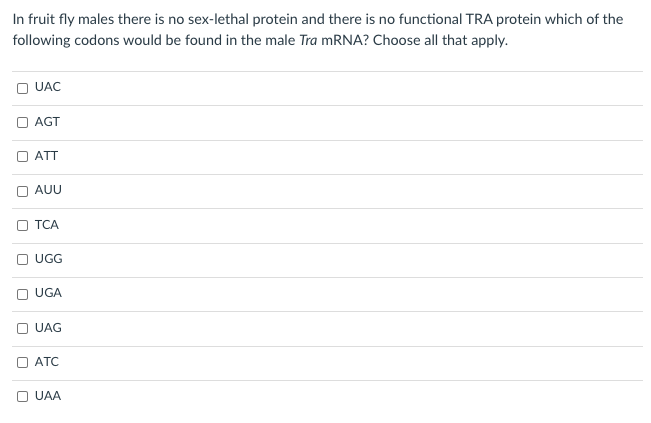
Task: Select the TCA label text
Action: [47, 225]
